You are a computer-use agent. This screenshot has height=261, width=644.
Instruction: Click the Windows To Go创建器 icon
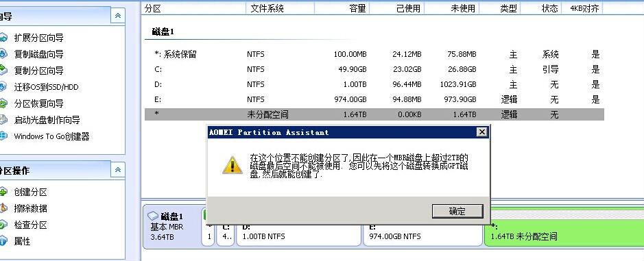tap(3, 136)
